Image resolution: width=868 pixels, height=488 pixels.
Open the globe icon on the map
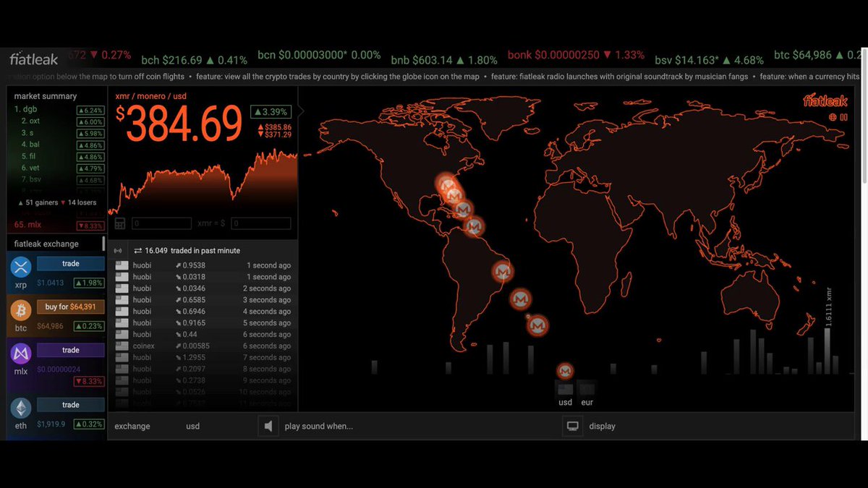833,117
